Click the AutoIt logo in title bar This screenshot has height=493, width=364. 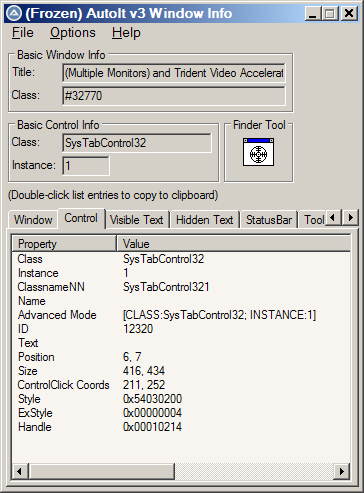(x=14, y=13)
